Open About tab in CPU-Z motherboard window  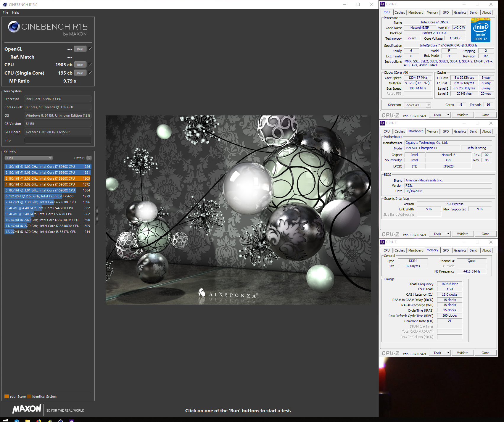point(487,131)
